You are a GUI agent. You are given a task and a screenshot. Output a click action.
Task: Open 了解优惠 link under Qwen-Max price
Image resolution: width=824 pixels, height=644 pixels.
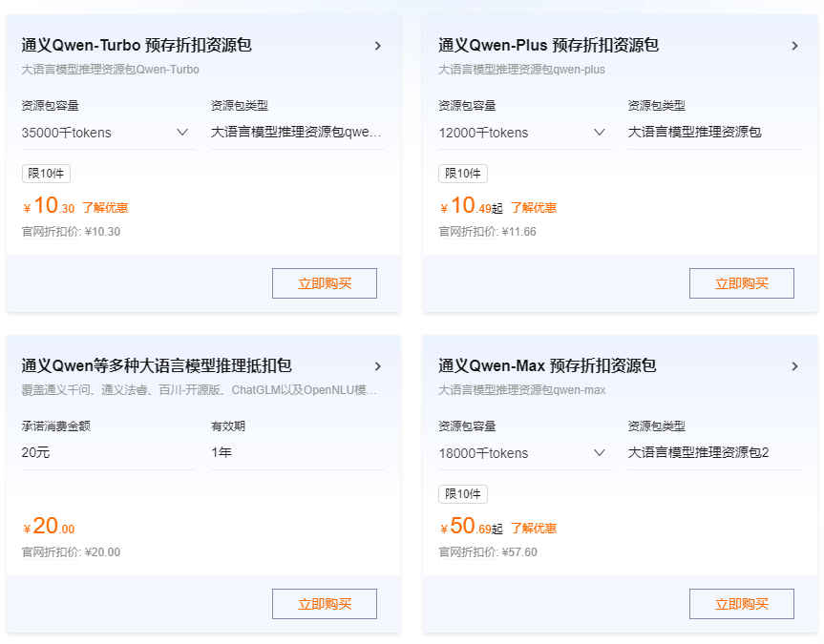tap(534, 529)
